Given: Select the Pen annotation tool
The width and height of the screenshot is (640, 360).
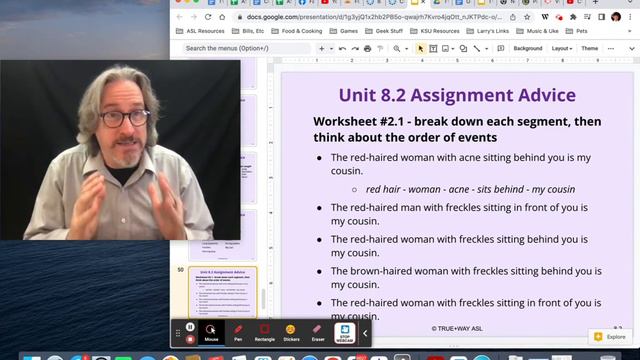Looking at the screenshot, I should pos(238,333).
